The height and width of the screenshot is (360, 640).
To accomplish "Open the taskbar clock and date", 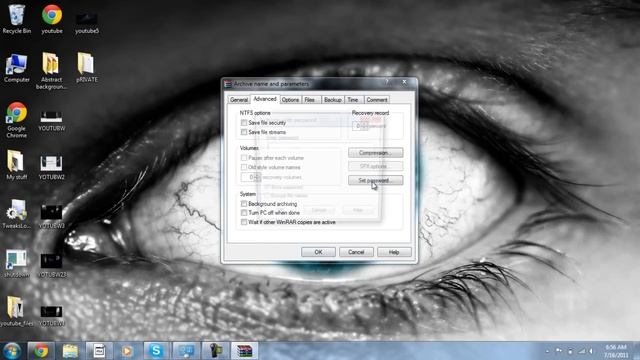I will pyautogui.click(x=616, y=351).
